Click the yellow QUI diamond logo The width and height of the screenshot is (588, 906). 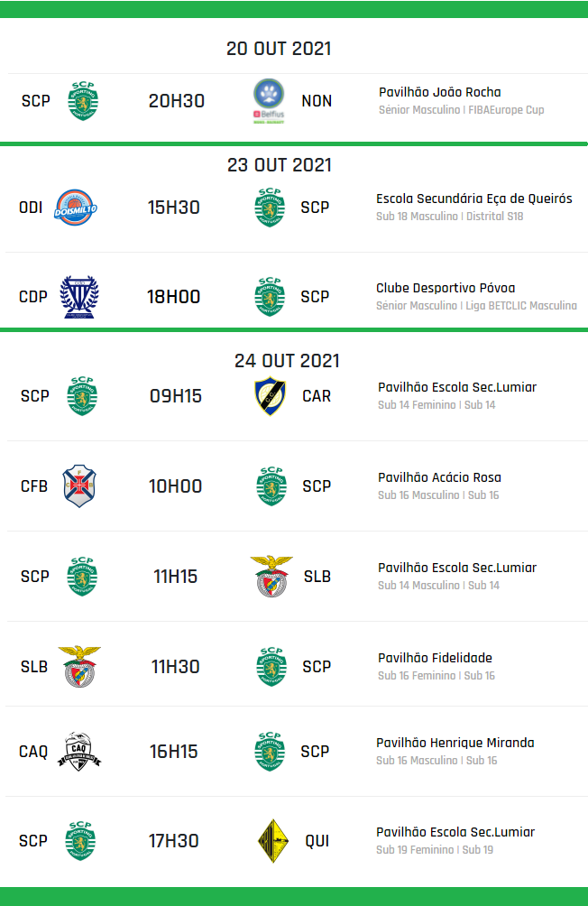click(x=272, y=840)
